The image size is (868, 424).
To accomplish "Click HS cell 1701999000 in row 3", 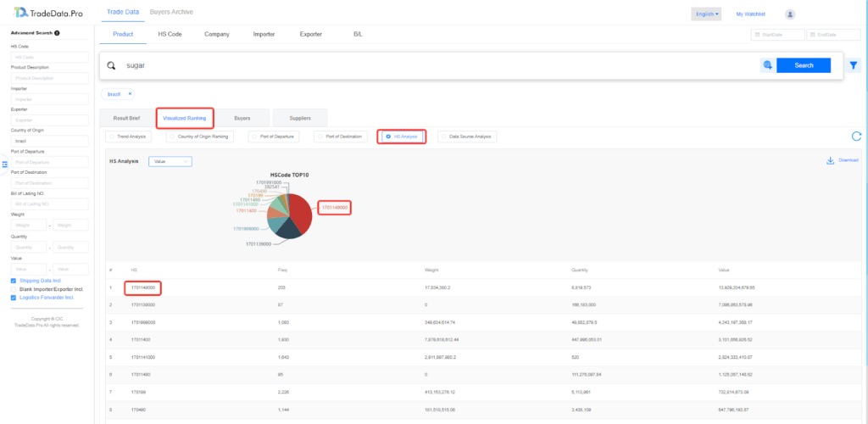I will (x=142, y=322).
